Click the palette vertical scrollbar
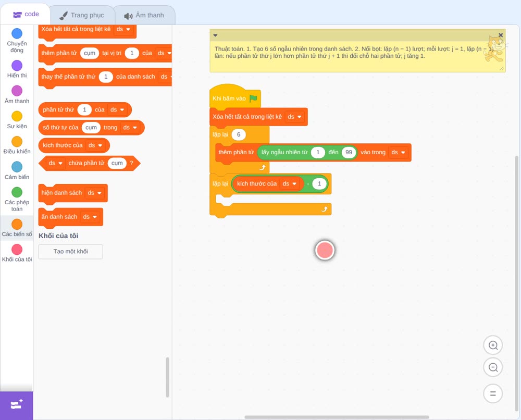The height and width of the screenshot is (420, 521). pyautogui.click(x=167, y=377)
